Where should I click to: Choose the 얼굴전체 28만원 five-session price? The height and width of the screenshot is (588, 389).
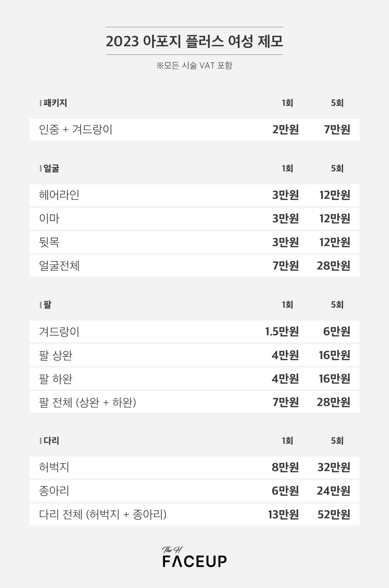click(333, 266)
